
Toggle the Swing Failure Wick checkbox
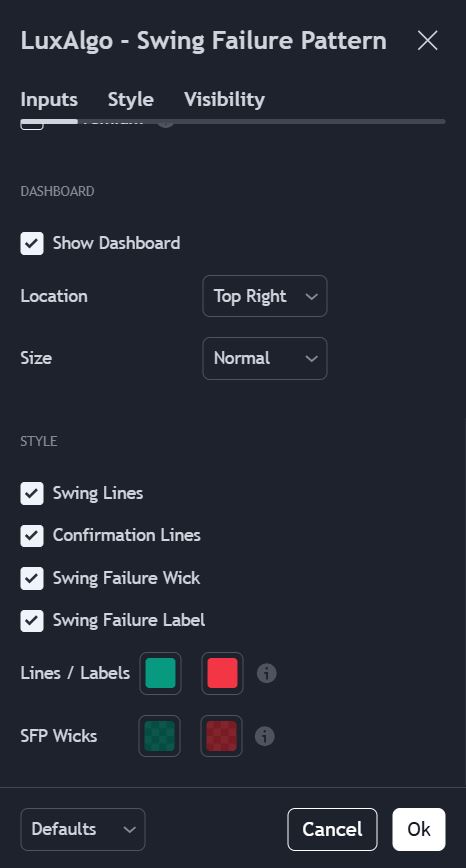click(x=32, y=578)
